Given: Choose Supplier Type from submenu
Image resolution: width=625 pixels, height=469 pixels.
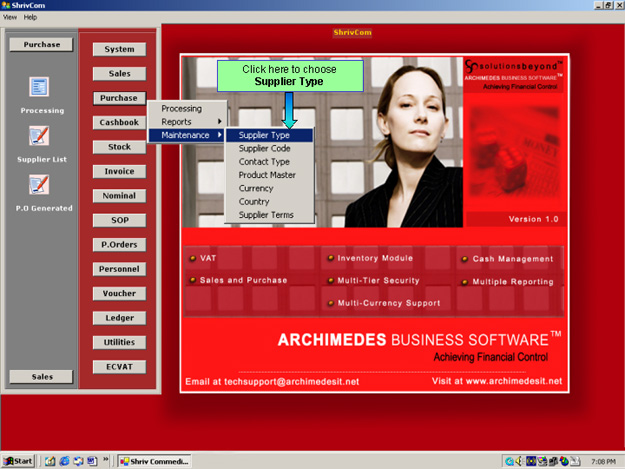Looking at the screenshot, I should 269,135.
